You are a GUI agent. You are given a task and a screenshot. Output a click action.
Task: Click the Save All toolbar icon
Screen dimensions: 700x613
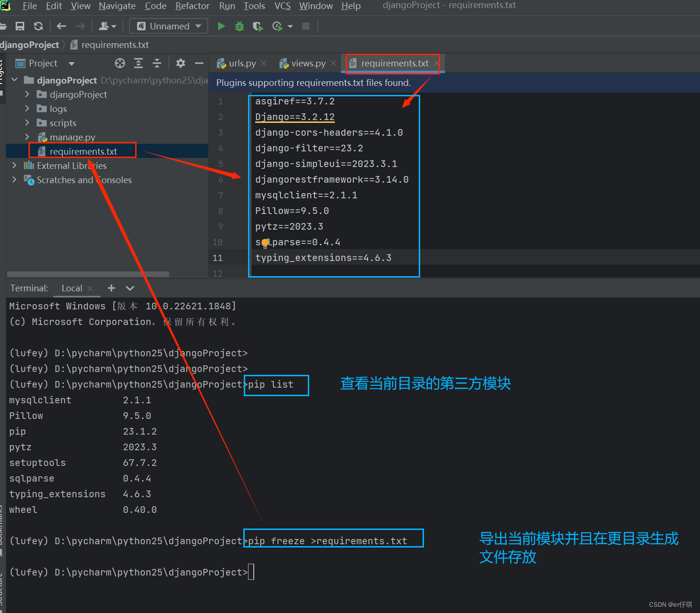pos(20,26)
